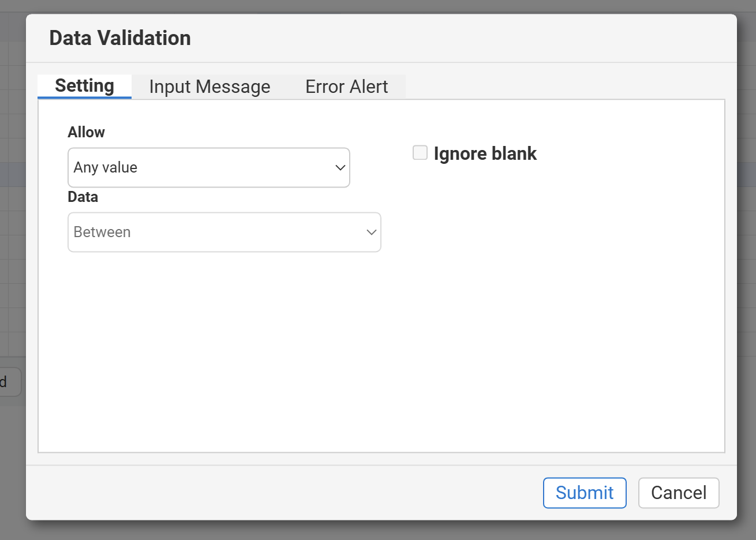Image resolution: width=756 pixels, height=540 pixels.
Task: Click the partially hidden button behind dialog
Action: (9, 382)
